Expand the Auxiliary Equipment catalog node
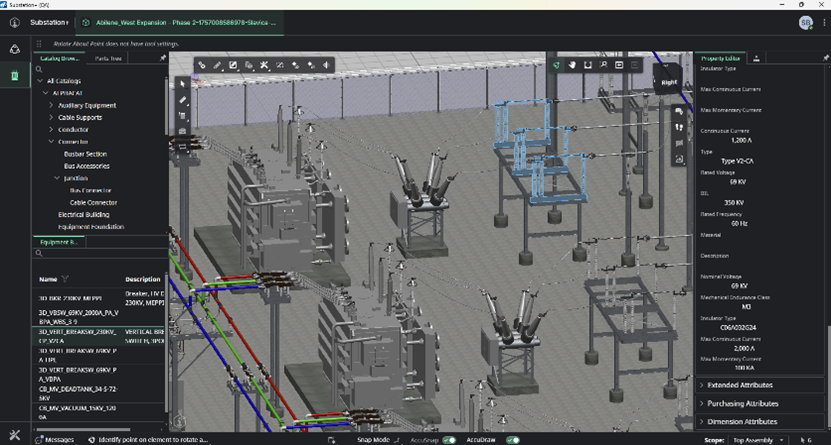This screenshot has height=445, width=831. [x=51, y=105]
